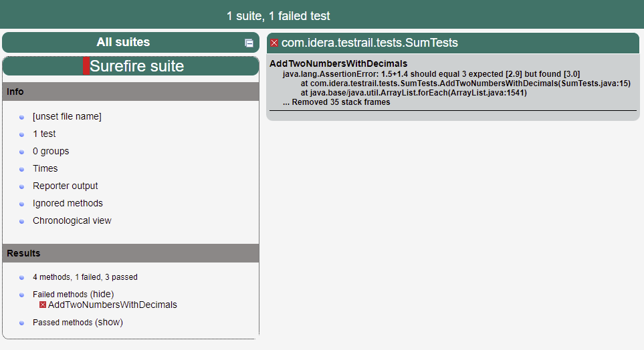Viewport: 644px width, 350px height.
Task: Click the red X icon beside AddTwoNumbersWithDecimals
Action: [x=43, y=305]
